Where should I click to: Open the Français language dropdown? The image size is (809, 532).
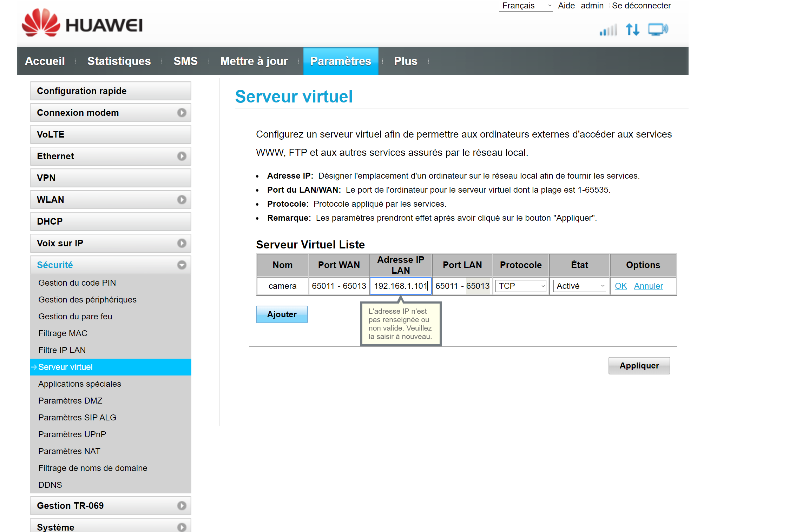526,6
